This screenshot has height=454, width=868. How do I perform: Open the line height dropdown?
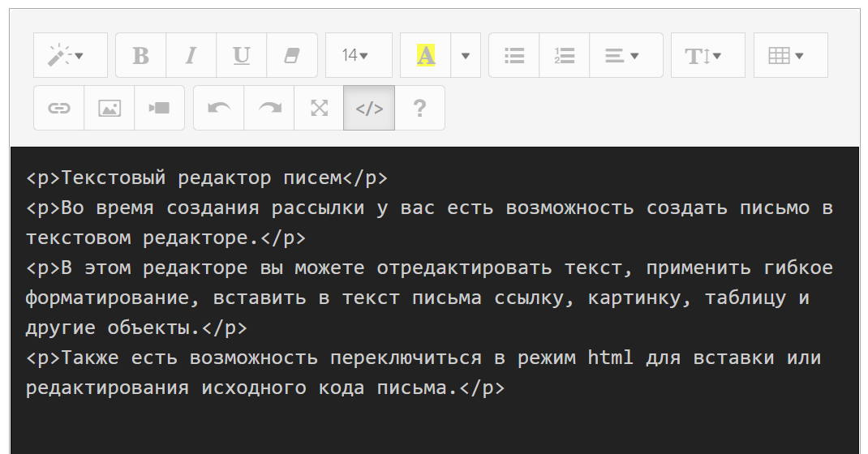click(x=707, y=55)
